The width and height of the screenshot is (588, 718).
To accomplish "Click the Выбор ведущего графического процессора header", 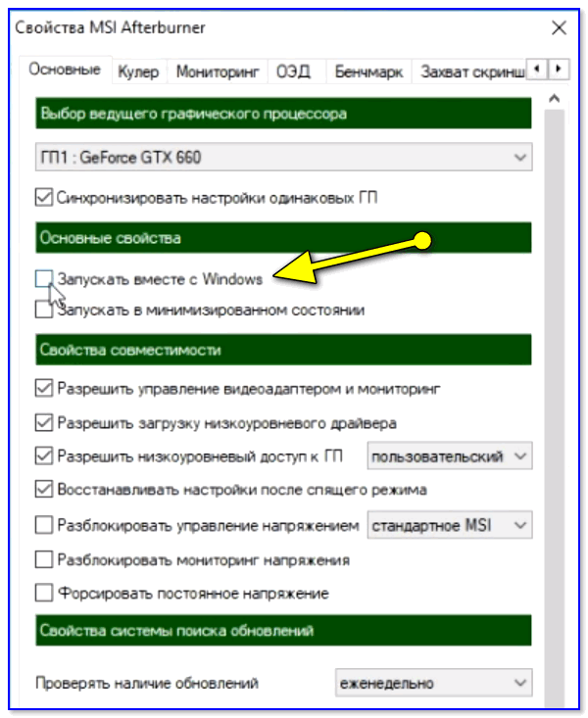I will [283, 113].
